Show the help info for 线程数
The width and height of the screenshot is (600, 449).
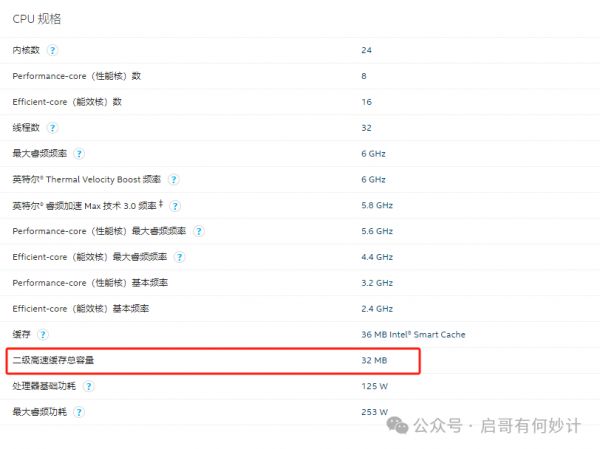[52, 128]
